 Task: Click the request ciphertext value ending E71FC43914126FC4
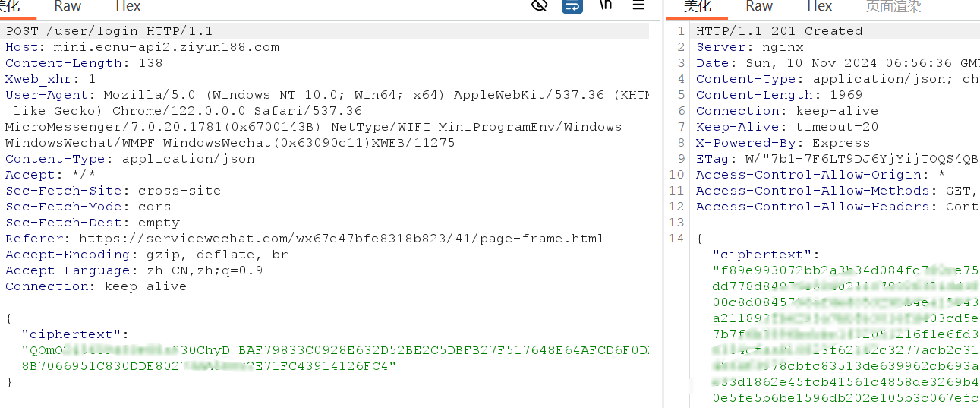click(x=210, y=366)
